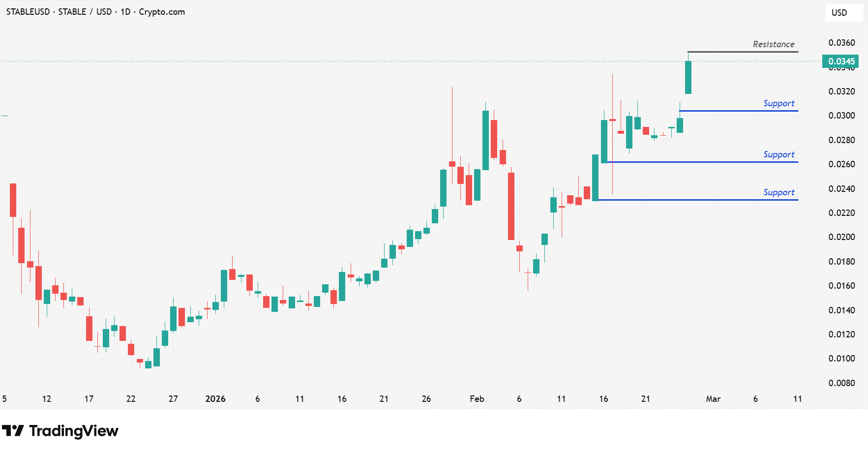The image size is (868, 453).
Task: Select the gray resistance line
Action: pyautogui.click(x=743, y=52)
